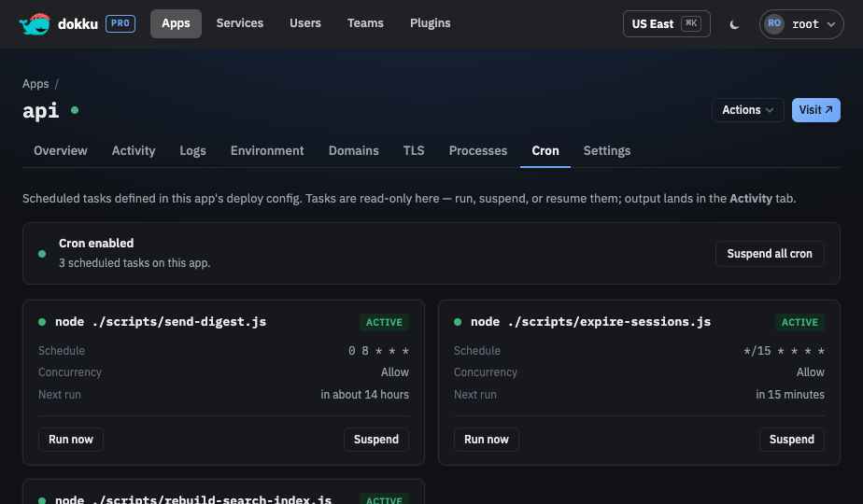Click bold Activity word in description

[751, 199]
